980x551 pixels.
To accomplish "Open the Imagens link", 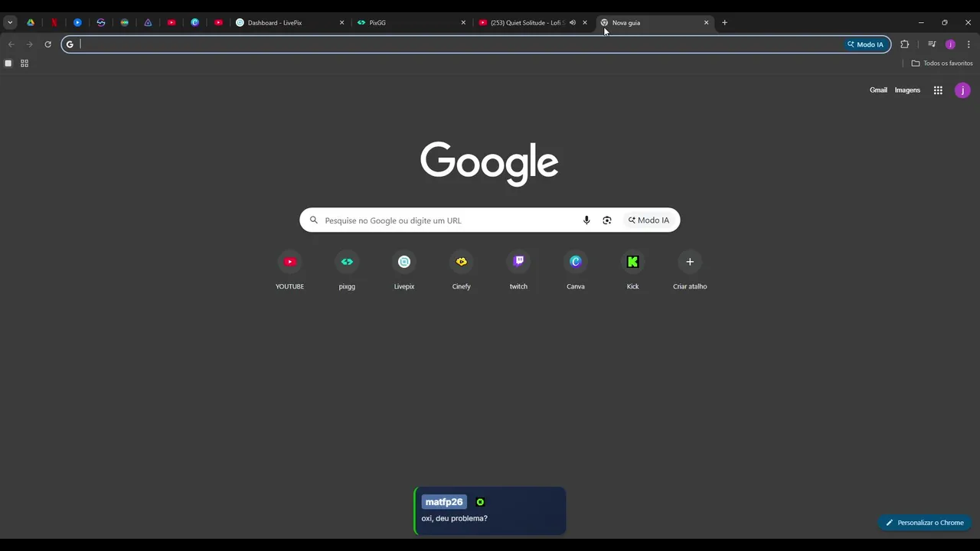I will coord(907,90).
